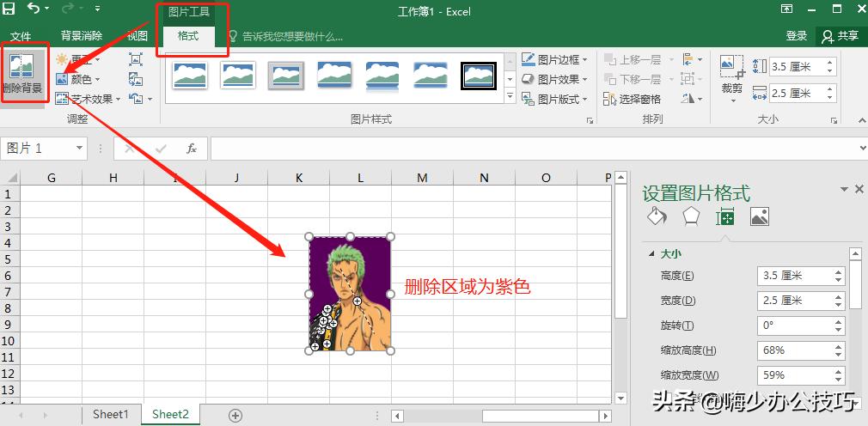Viewport: 868px width, 426px height.
Task: Open the 颜色 color dropdown
Action: [x=78, y=79]
